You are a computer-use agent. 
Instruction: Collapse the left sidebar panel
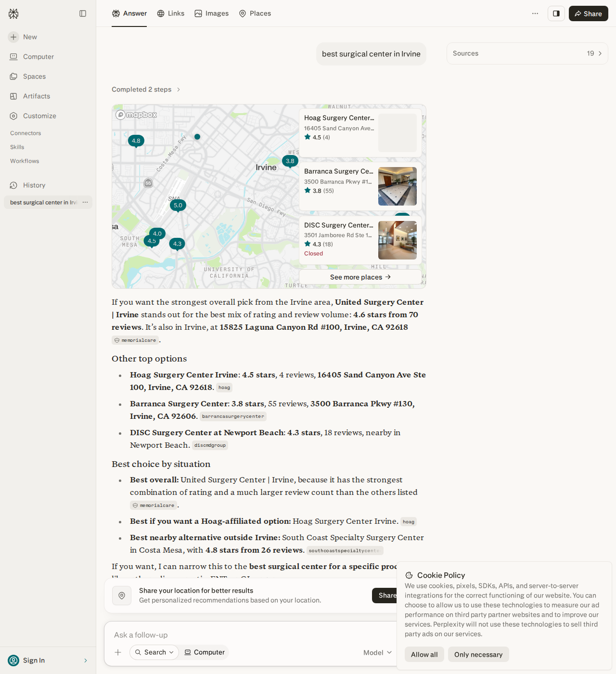83,13
